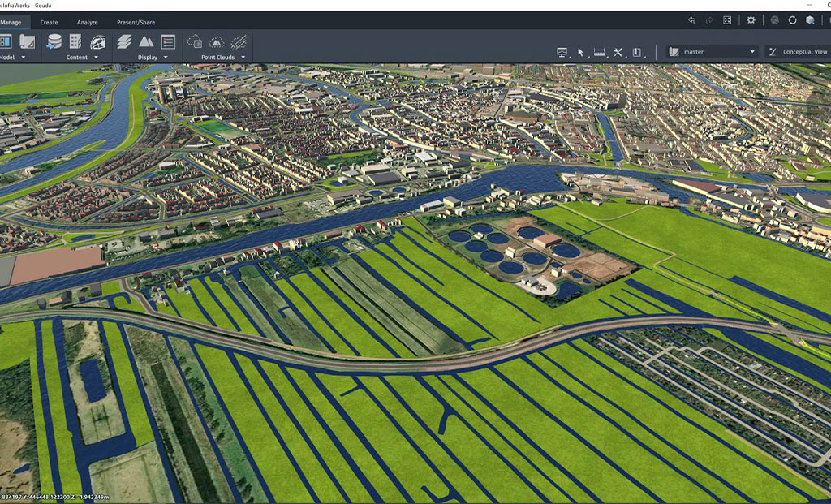The image size is (831, 504).
Task: Expand the Display group dropdown arrow
Action: pos(166,57)
